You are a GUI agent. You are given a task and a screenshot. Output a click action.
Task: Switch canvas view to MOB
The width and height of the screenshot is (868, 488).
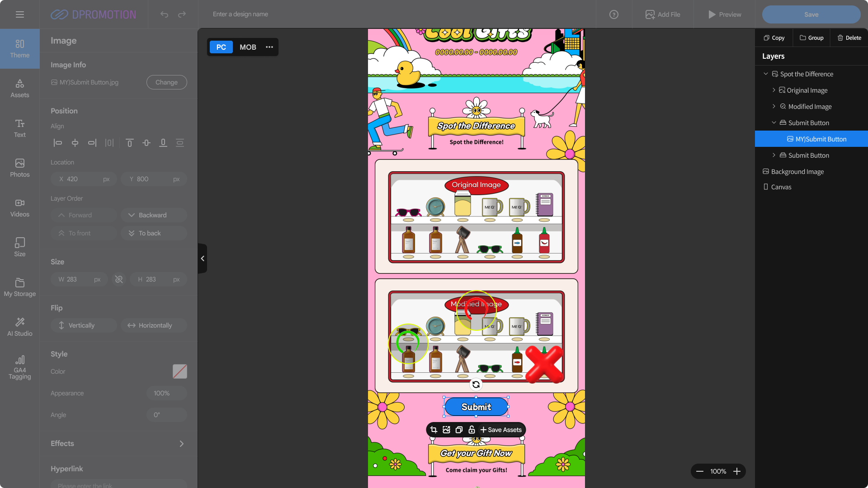click(248, 47)
